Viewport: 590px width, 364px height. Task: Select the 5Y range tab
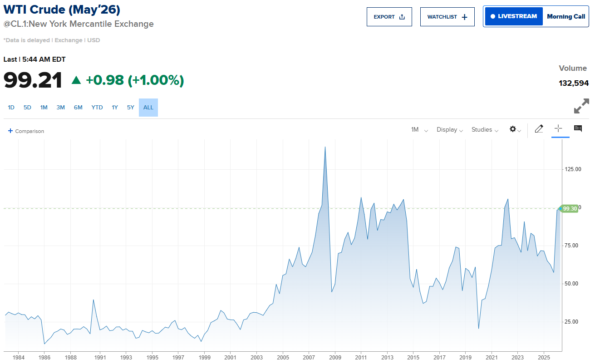click(x=131, y=108)
